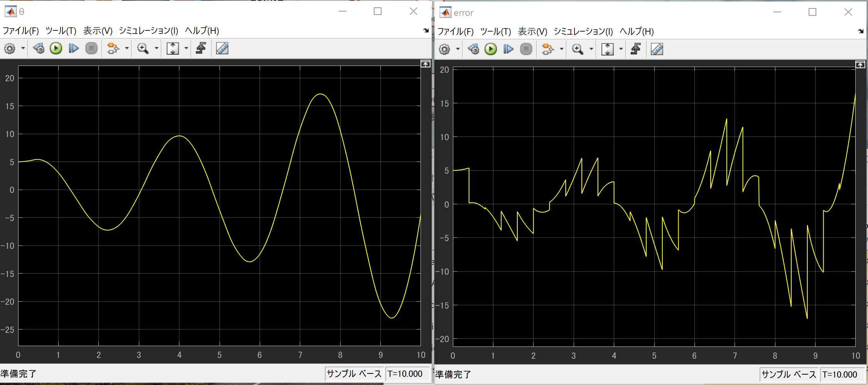868x385 pixels.
Task: Open triggers icon in error scope
Action: [636, 49]
